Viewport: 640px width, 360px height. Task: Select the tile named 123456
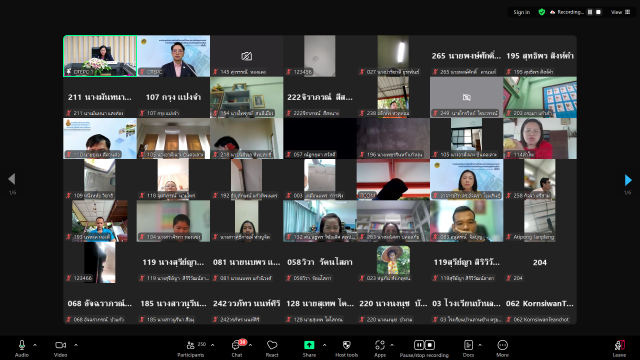[320, 56]
